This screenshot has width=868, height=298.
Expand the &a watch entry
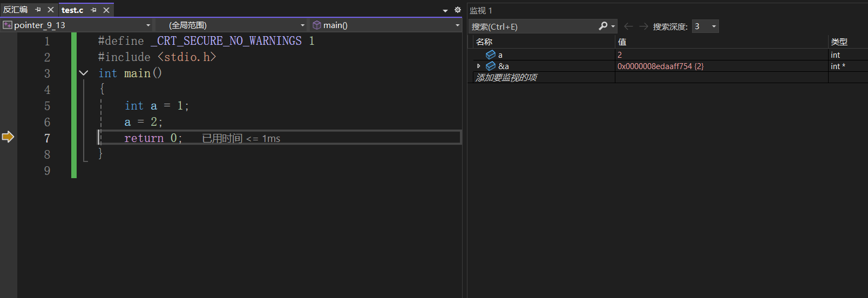click(478, 66)
